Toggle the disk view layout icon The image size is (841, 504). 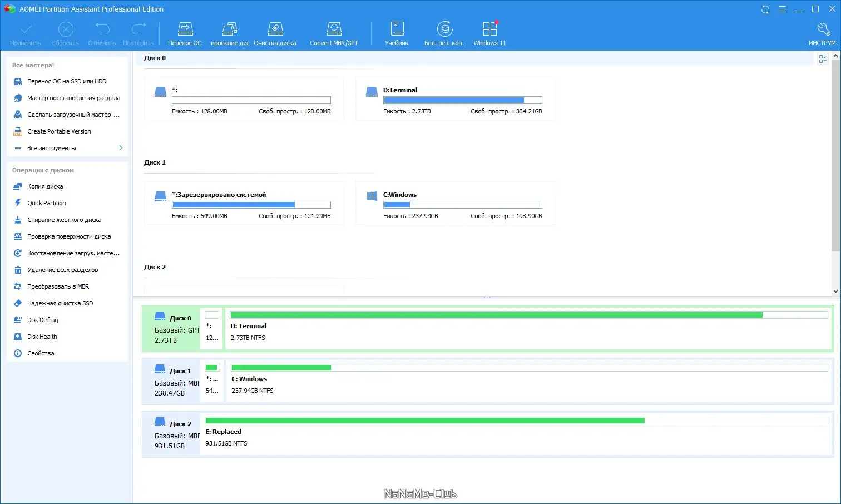(823, 58)
